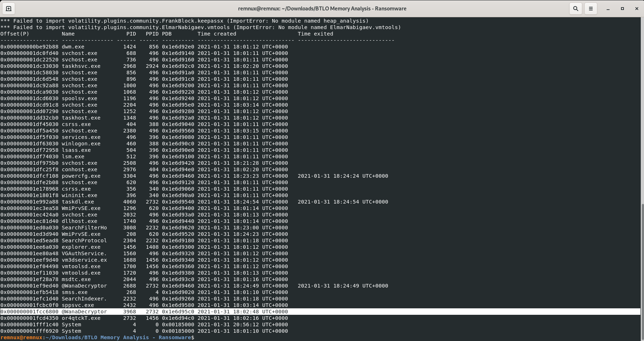Click offset 0x000000001fff1c40 of System process

point(29,324)
